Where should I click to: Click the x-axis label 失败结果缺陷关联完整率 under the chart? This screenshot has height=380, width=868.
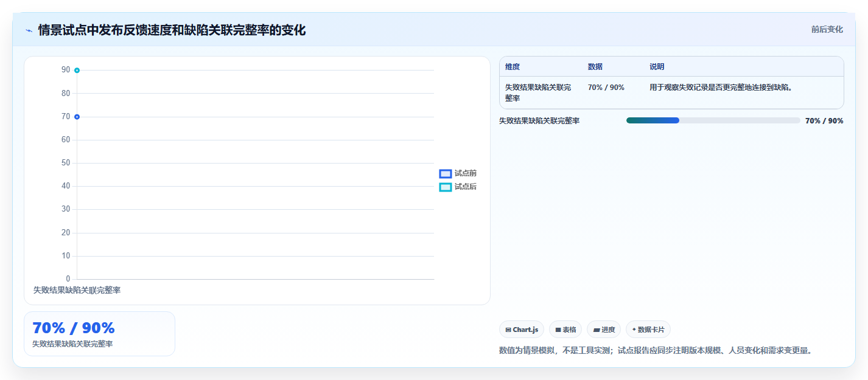coord(77,290)
